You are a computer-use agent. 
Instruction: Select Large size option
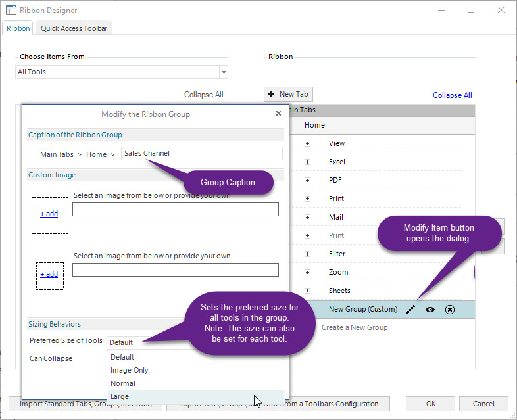tap(196, 396)
